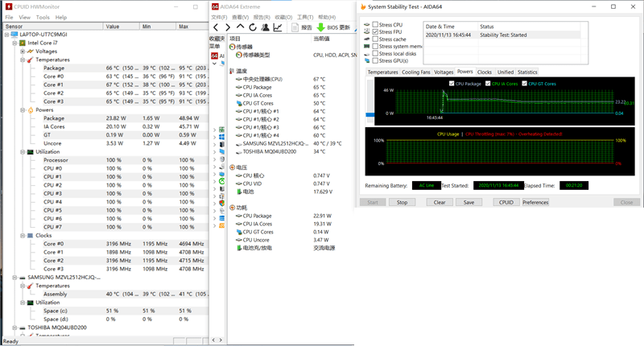Switch to the Temperatures tab
The height and width of the screenshot is (346, 644).
[383, 72]
